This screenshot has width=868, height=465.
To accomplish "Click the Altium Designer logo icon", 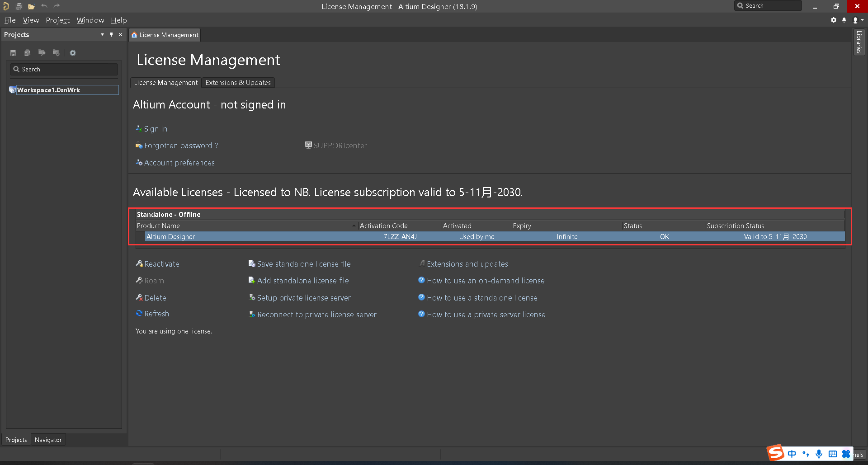I will click(6, 6).
